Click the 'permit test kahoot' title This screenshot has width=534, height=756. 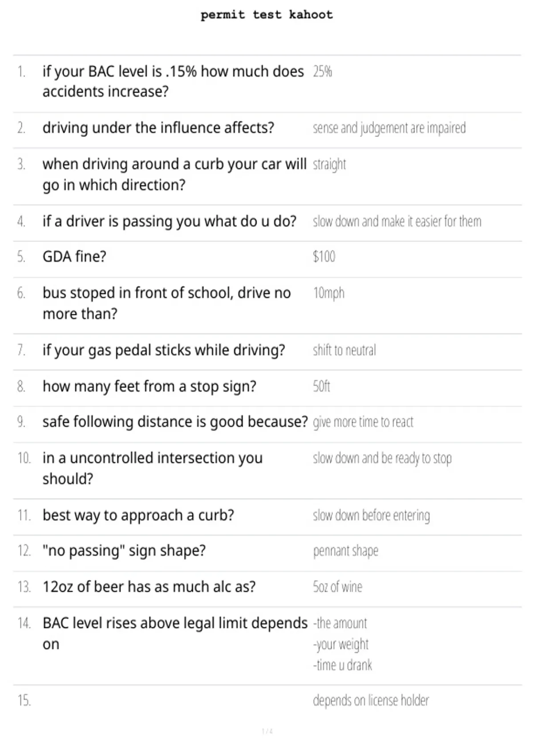(267, 15)
